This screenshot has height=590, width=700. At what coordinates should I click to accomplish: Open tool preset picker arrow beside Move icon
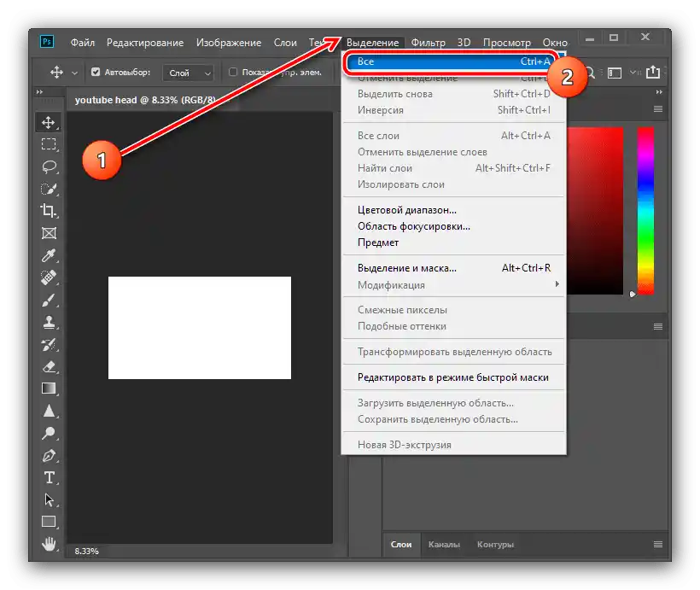[74, 73]
